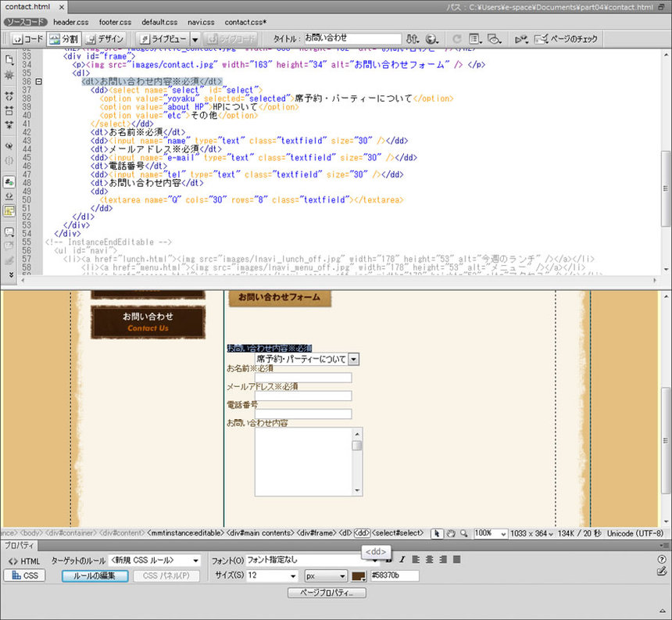Image resolution: width=672 pixels, height=620 pixels.
Task: Select the Zoom magnifier tool in status bar
Action: tap(463, 533)
